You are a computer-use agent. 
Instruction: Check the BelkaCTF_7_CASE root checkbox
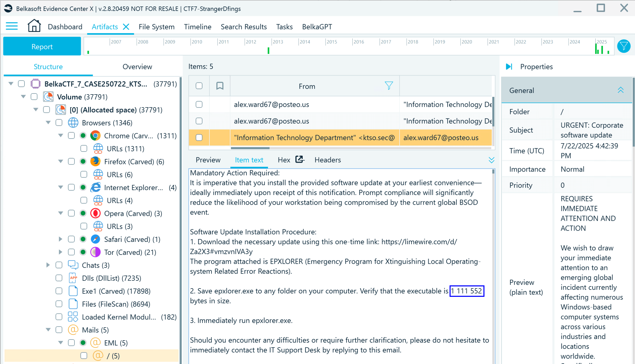[x=21, y=84]
